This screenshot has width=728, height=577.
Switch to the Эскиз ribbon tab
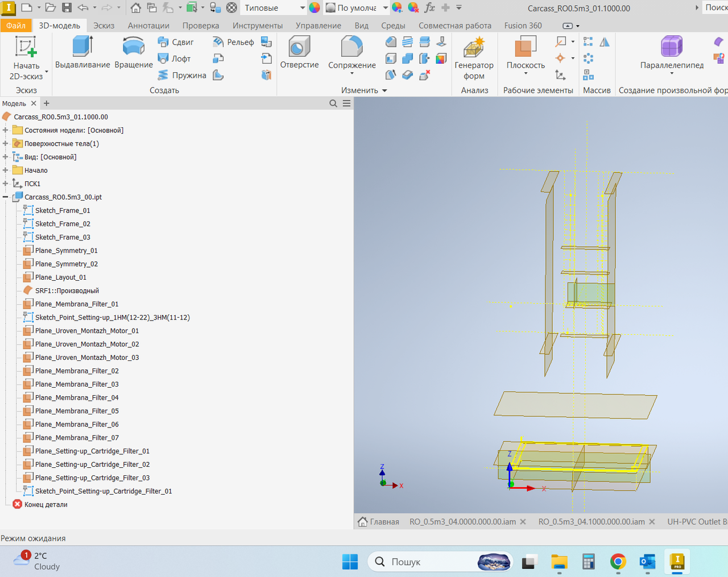pyautogui.click(x=104, y=26)
